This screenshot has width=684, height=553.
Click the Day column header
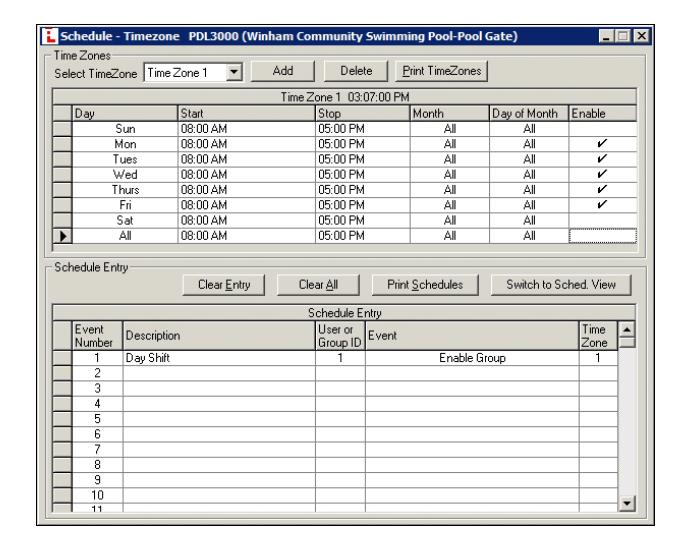125,113
